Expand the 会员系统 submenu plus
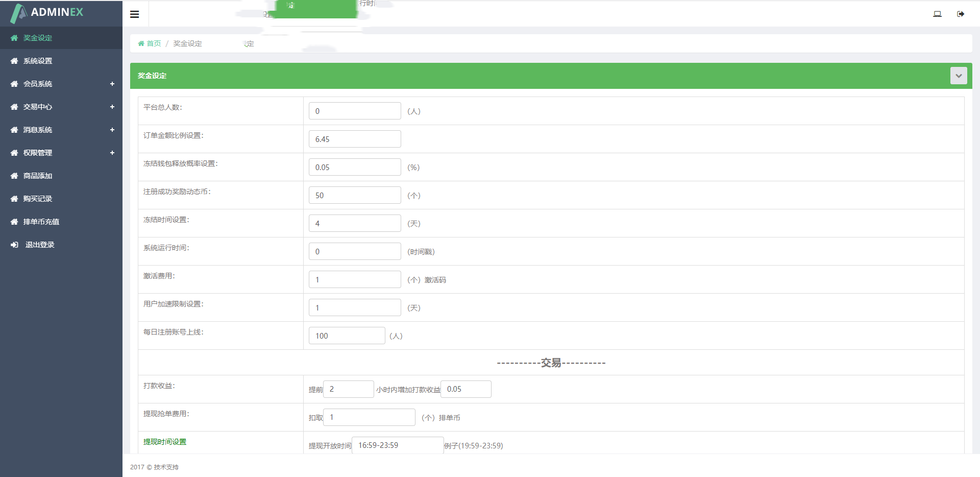The image size is (980, 477). (112, 84)
